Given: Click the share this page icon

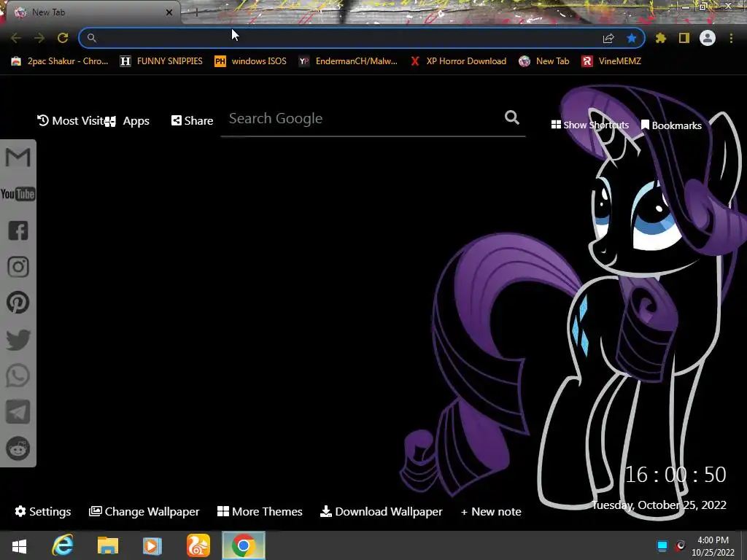Looking at the screenshot, I should point(608,38).
